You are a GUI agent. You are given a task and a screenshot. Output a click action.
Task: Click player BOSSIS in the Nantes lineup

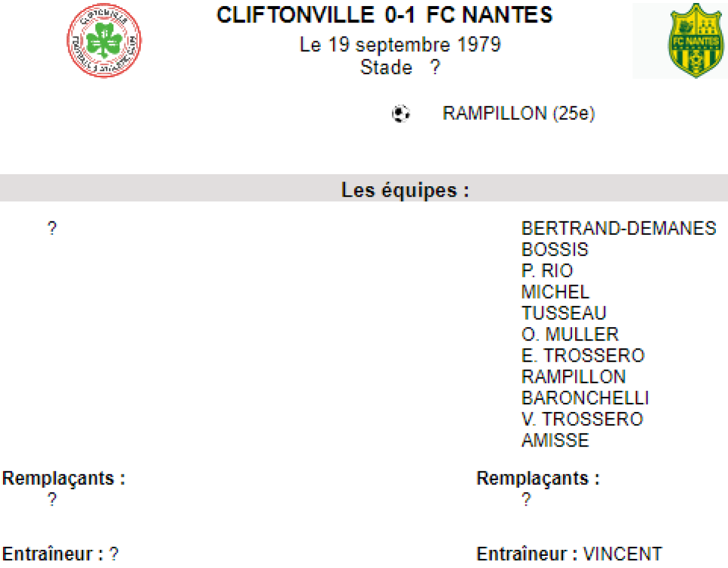554,249
